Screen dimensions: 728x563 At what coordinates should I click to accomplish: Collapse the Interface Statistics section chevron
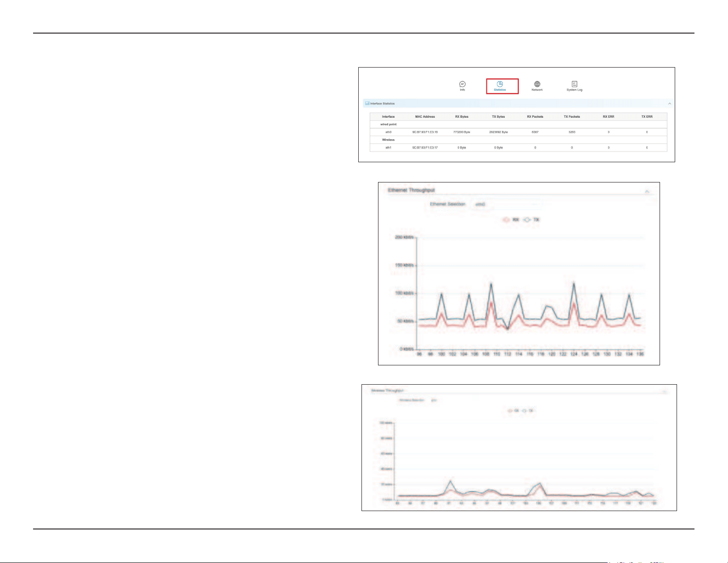669,103
